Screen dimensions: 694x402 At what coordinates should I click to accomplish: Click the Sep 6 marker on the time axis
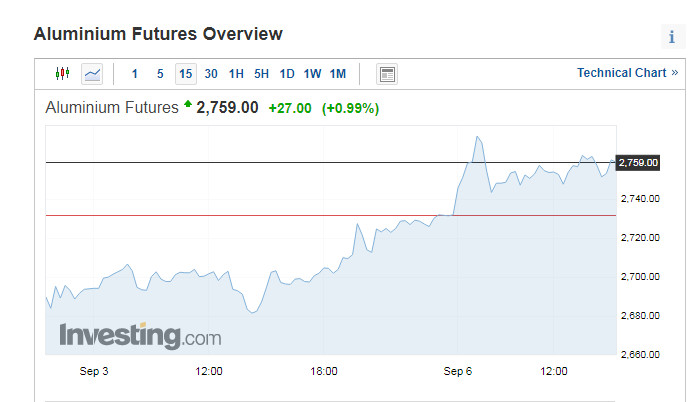point(459,371)
